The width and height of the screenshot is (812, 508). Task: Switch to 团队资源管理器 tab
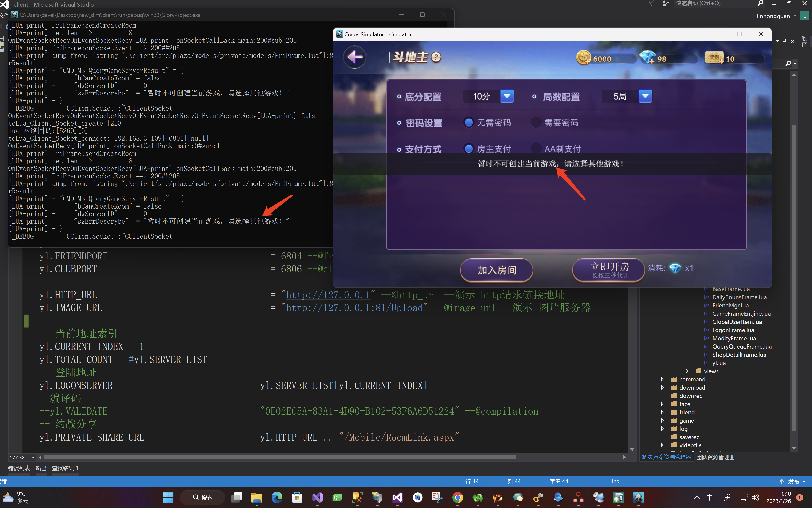pyautogui.click(x=715, y=457)
